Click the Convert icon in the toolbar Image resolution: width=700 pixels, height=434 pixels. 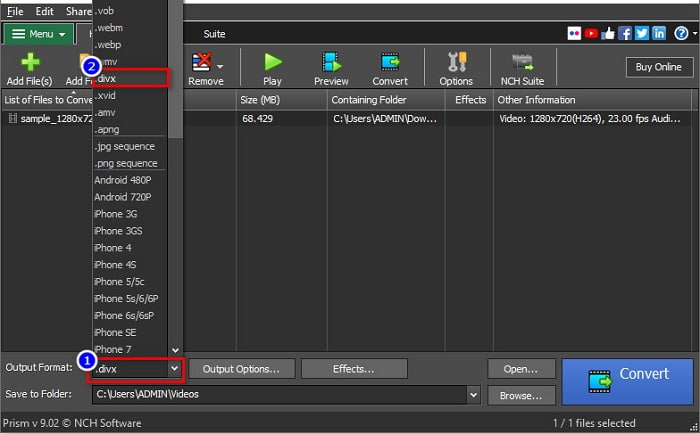(390, 62)
